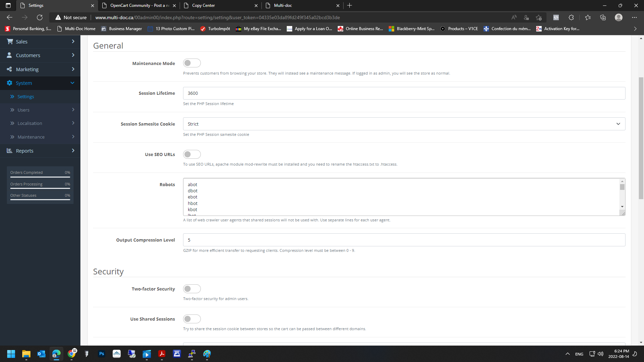Add page to favorites star icon

coord(539,17)
